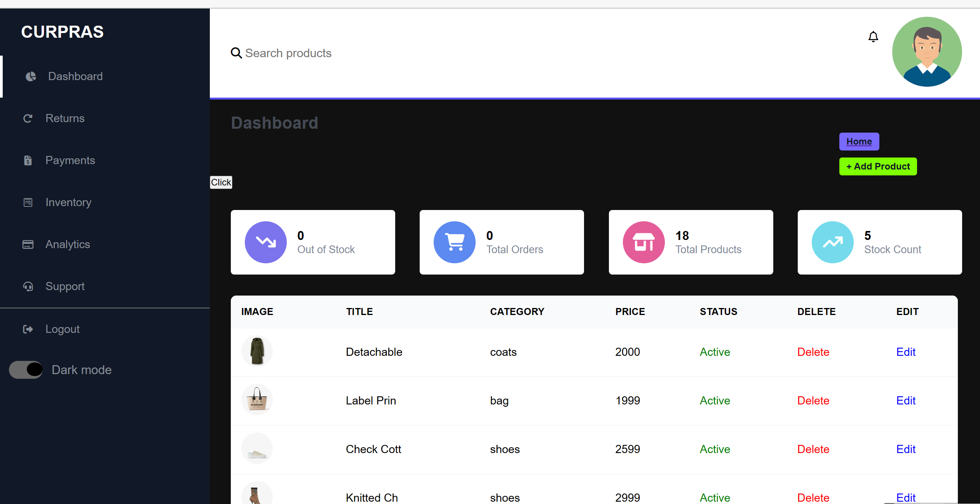Click the Support headset icon

tap(28, 287)
